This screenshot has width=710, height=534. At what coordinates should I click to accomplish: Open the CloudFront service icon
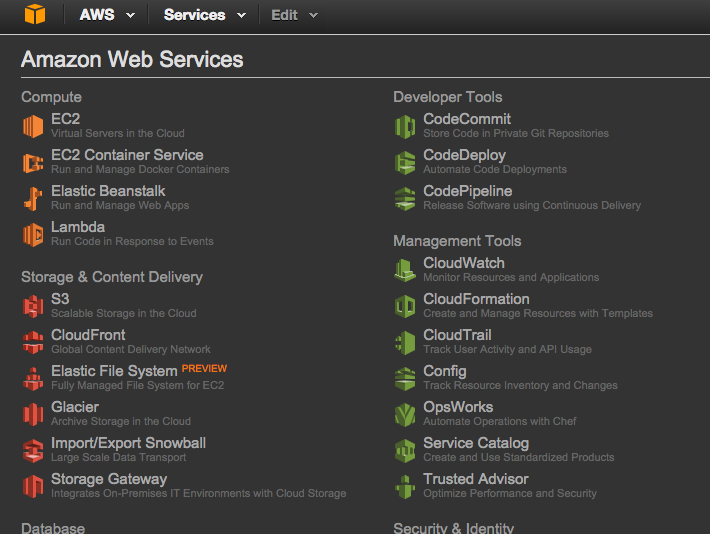tap(33, 342)
